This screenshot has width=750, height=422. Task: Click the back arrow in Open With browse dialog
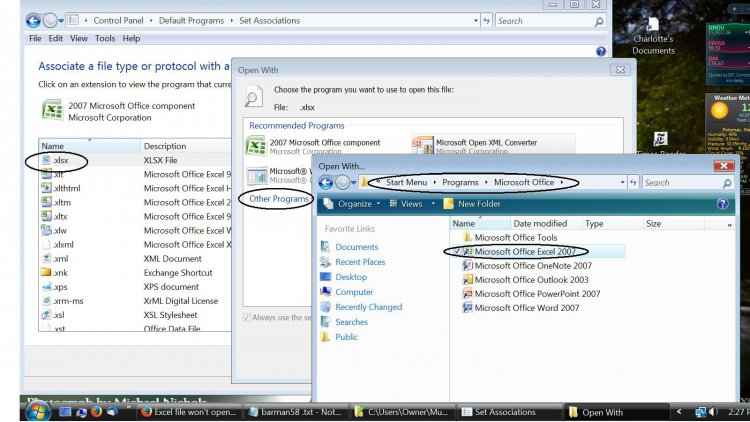tap(326, 182)
